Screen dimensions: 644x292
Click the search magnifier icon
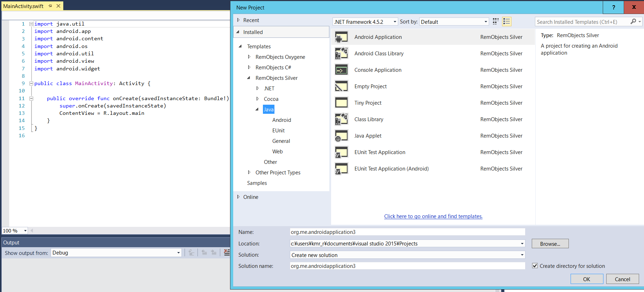(x=633, y=22)
